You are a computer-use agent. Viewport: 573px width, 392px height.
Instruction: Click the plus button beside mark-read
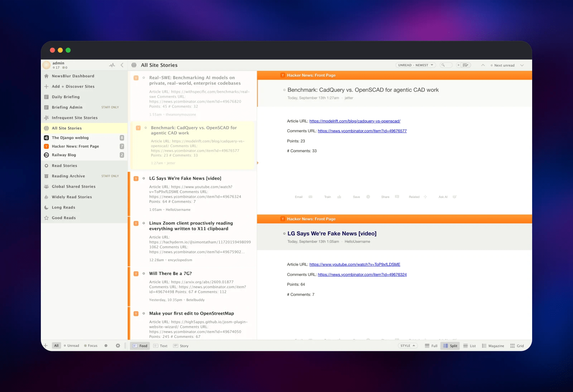pyautogui.click(x=458, y=65)
